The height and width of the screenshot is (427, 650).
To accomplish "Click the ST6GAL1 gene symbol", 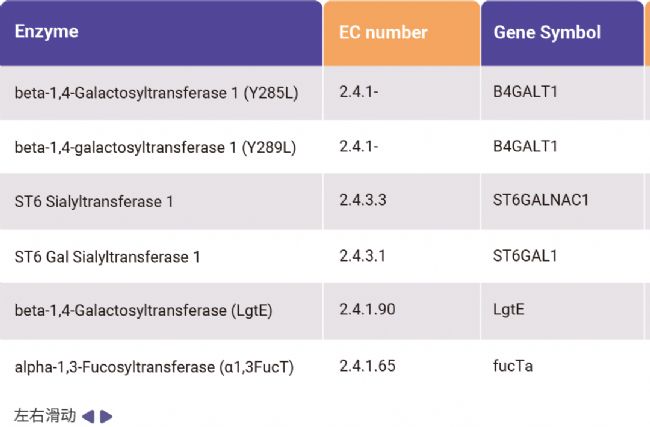I will click(x=525, y=256).
